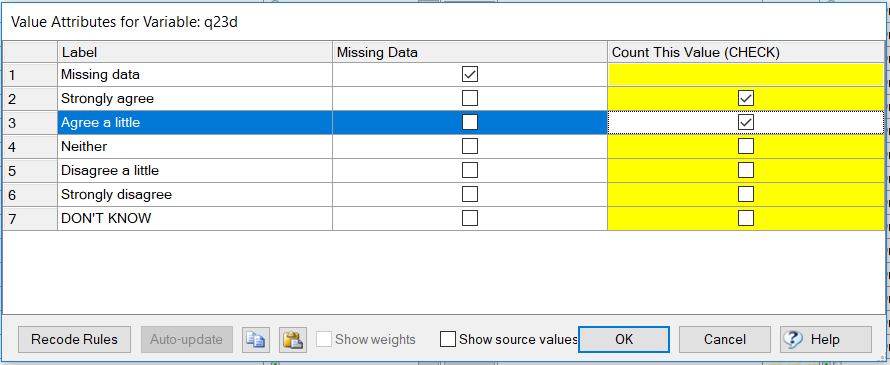Open Help with the question mark button
Image resolution: width=890 pixels, height=365 pixels.
(826, 339)
